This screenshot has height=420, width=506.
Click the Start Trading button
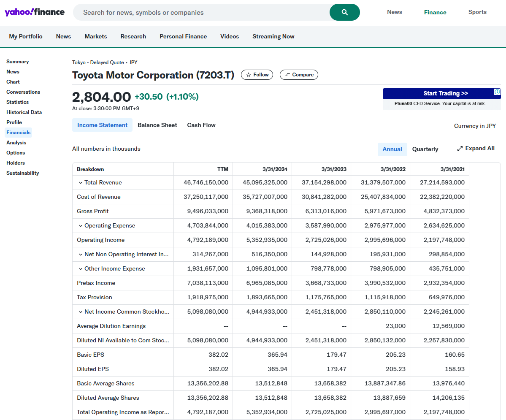[441, 93]
